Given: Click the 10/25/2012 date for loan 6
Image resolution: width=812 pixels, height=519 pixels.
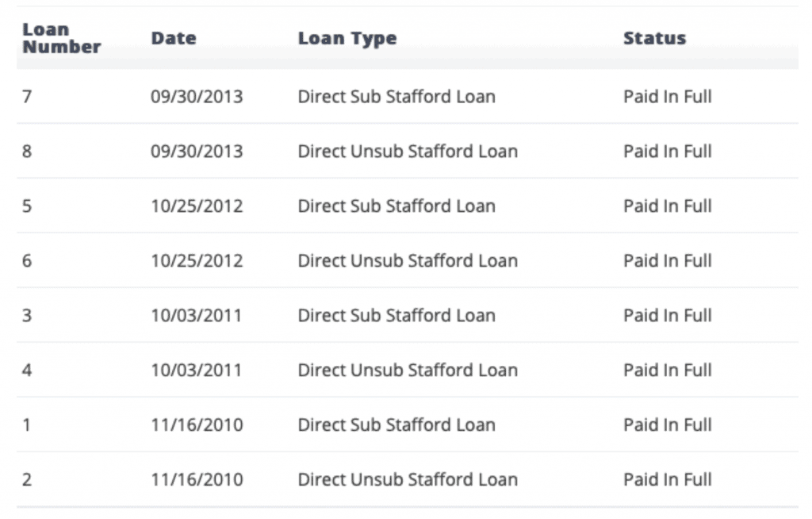Looking at the screenshot, I should point(197,261).
